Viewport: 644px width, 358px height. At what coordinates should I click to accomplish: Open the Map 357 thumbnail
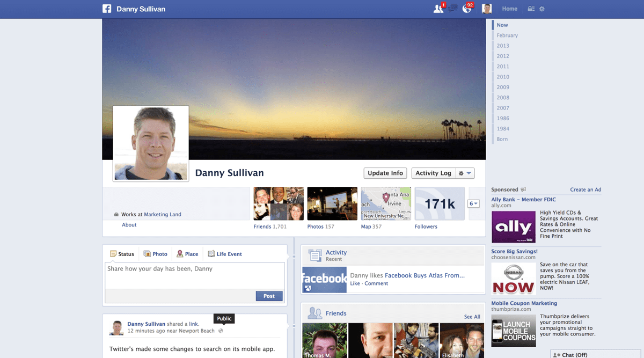coord(386,203)
